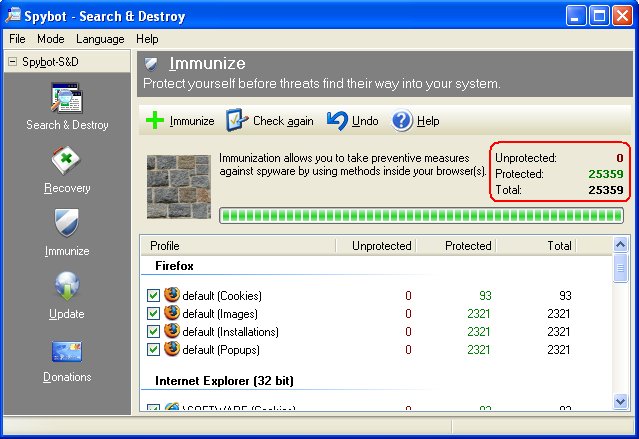Collapse the Spybot-S&D sidebar tree
The height and width of the screenshot is (439, 639).
click(13, 62)
